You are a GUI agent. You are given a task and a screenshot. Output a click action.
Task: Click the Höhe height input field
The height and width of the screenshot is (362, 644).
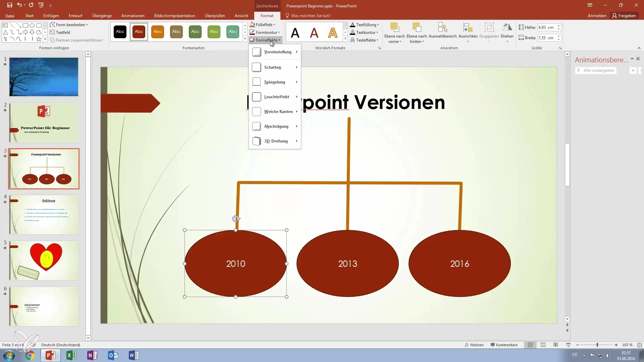tap(547, 27)
